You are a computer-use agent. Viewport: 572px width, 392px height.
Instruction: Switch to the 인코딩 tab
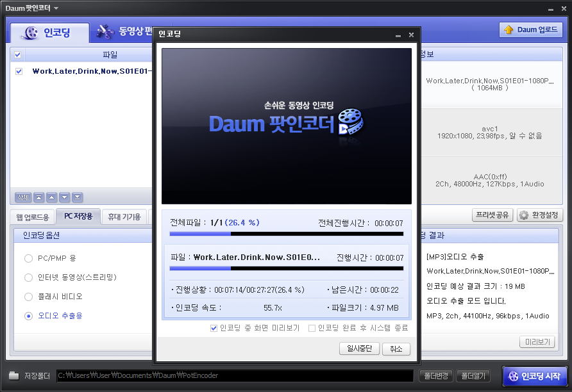click(x=49, y=33)
